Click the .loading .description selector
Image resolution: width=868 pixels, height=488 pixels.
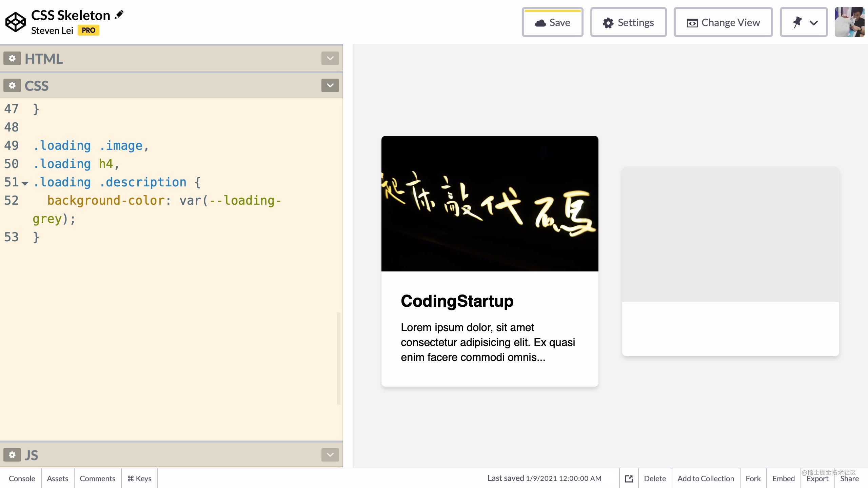[110, 182]
